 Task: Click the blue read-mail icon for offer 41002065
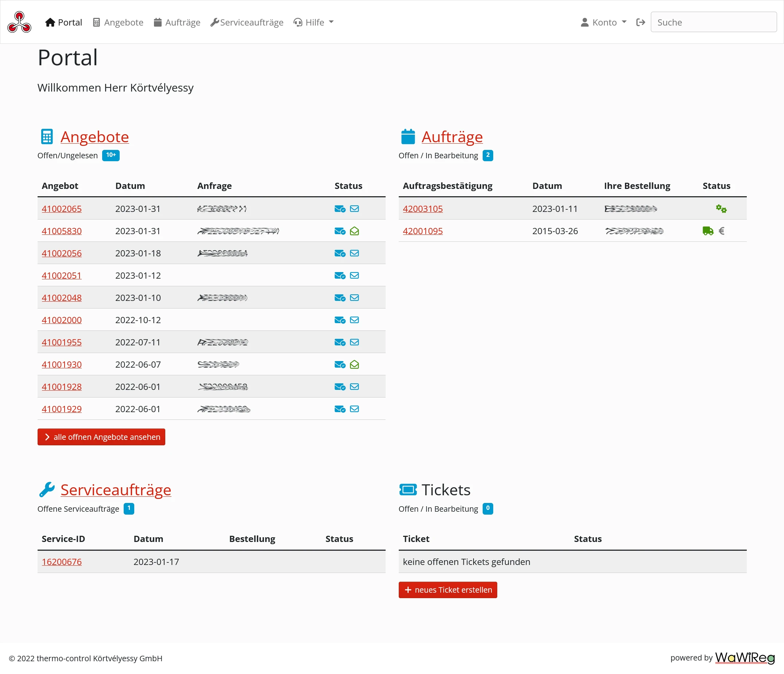coord(340,209)
